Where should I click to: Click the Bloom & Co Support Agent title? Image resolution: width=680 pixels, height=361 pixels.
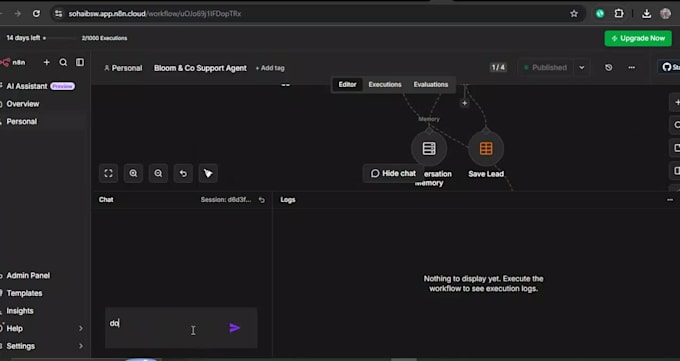[x=200, y=68]
